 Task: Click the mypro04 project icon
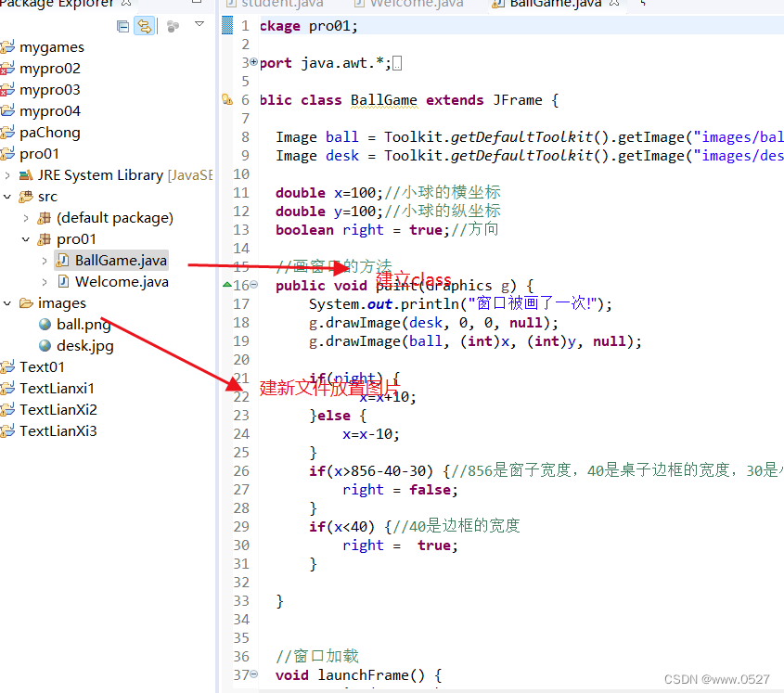(7, 110)
